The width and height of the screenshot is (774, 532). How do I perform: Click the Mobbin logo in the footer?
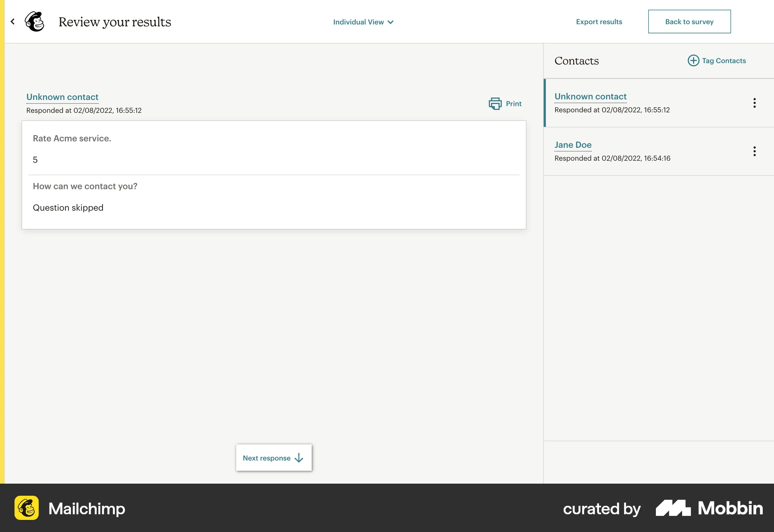click(x=709, y=509)
